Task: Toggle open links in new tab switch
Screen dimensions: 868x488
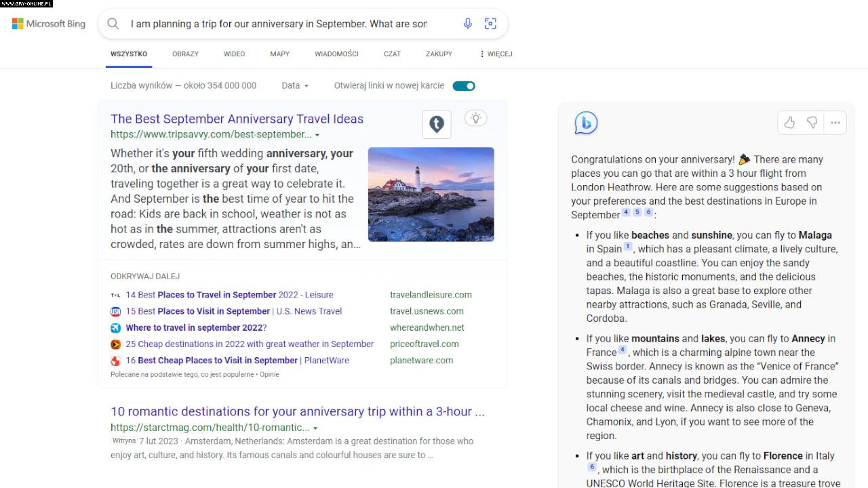Action: pyautogui.click(x=464, y=86)
